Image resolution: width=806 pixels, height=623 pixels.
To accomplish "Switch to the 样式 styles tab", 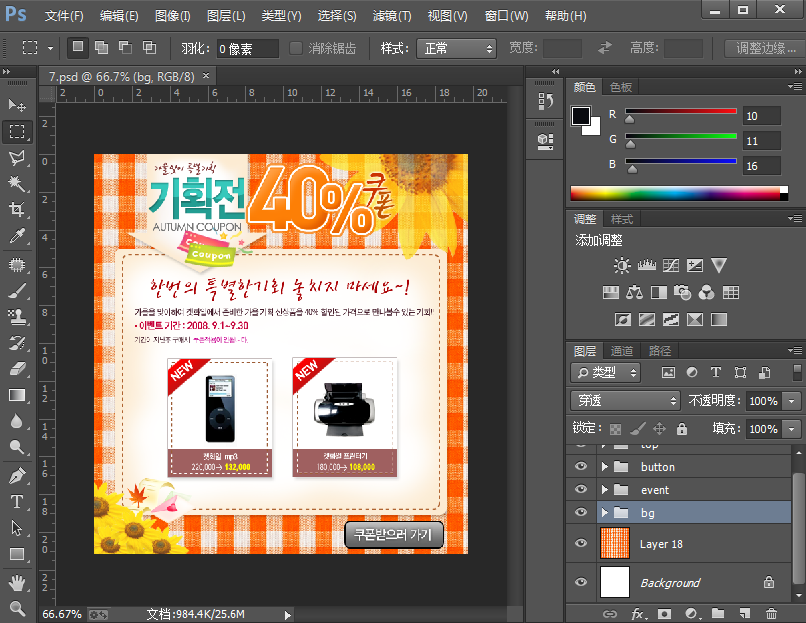I will pyautogui.click(x=622, y=219).
